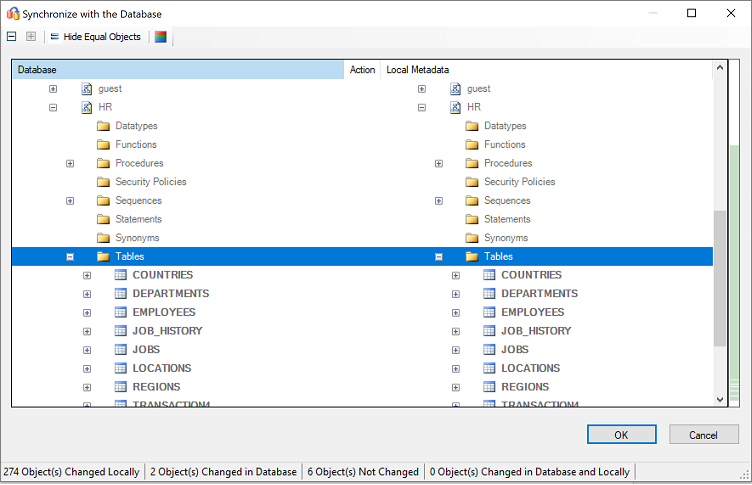Collapse HR schema in Local Metadata pane
This screenshot has height=485, width=752.
(422, 107)
